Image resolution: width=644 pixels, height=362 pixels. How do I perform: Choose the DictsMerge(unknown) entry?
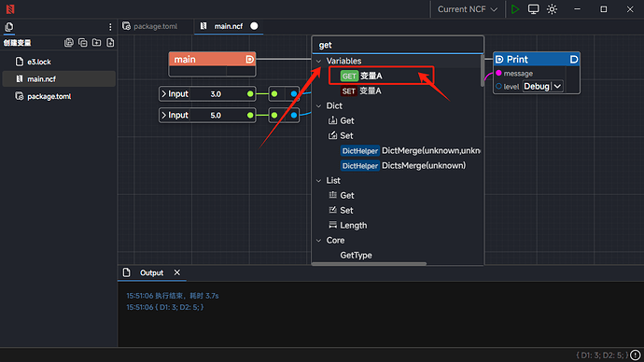pyautogui.click(x=403, y=165)
